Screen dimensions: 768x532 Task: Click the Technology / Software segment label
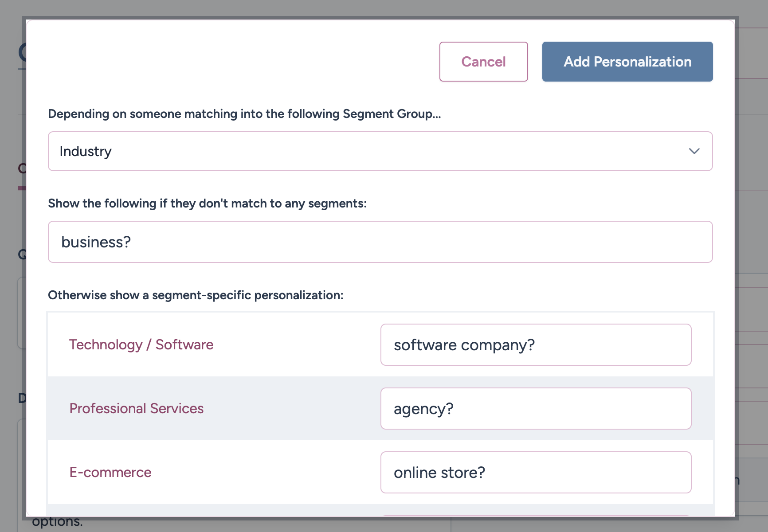pyautogui.click(x=141, y=345)
